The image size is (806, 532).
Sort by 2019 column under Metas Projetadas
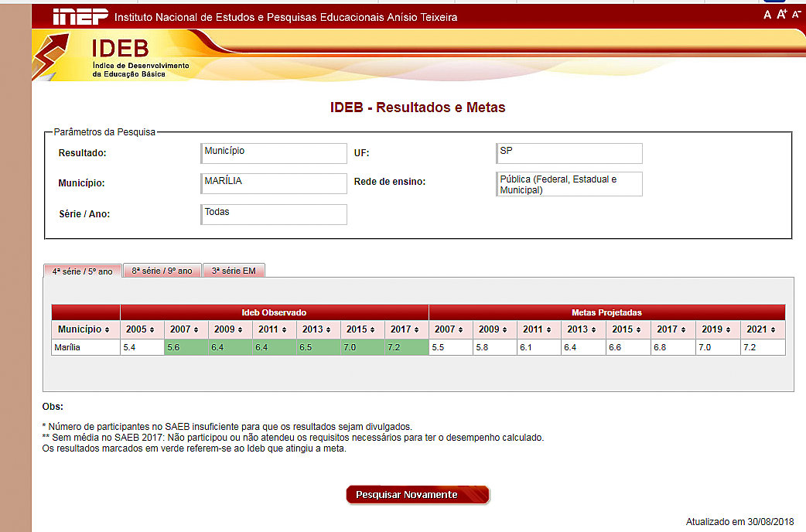(x=717, y=329)
